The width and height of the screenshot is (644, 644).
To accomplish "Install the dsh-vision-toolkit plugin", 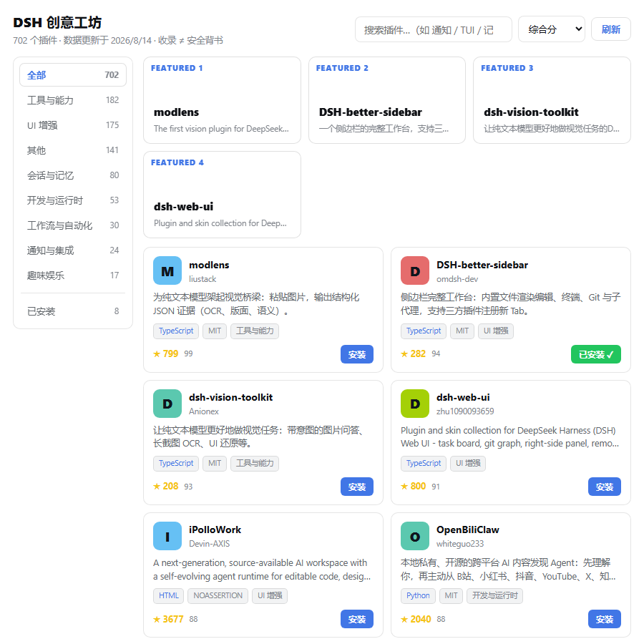I will (356, 487).
